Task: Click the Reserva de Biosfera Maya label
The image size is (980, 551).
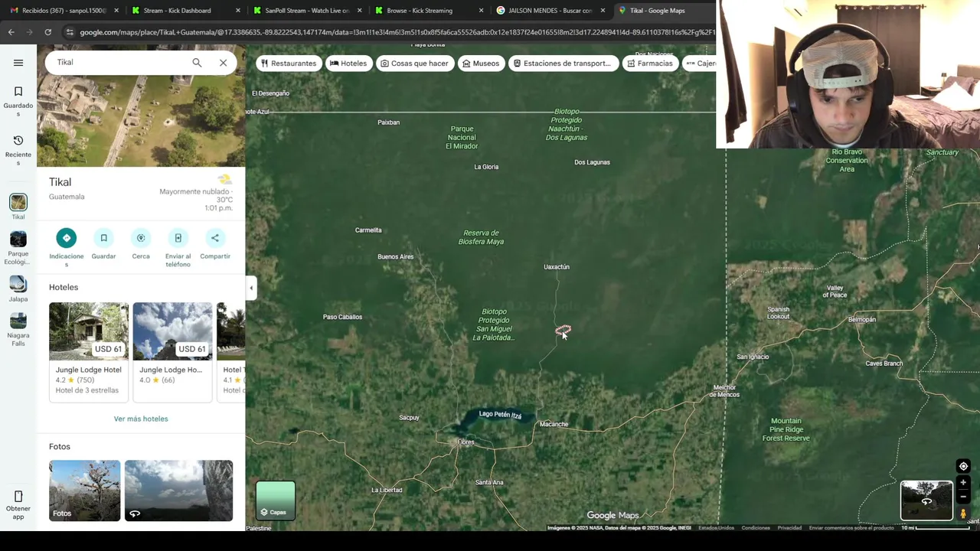Action: click(481, 237)
